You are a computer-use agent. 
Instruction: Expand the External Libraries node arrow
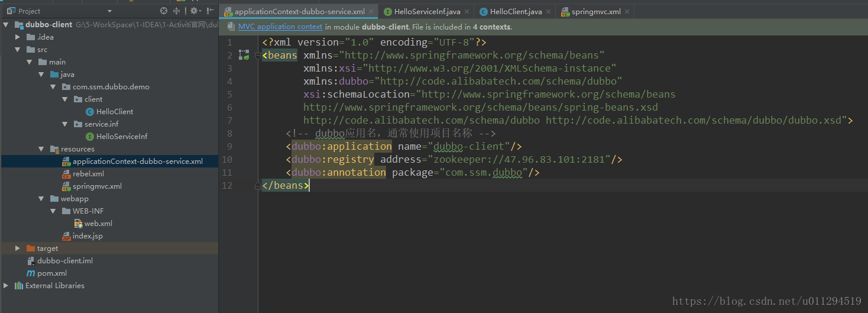click(6, 286)
